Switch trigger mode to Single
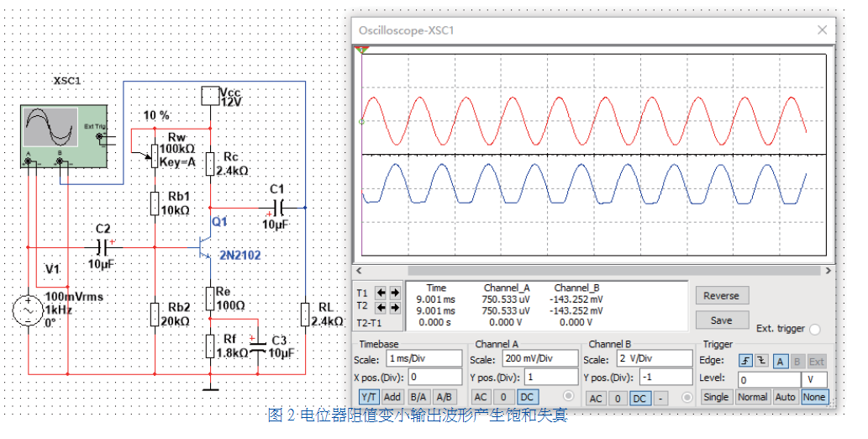Viewport: 868px width, 439px height. coord(716,397)
